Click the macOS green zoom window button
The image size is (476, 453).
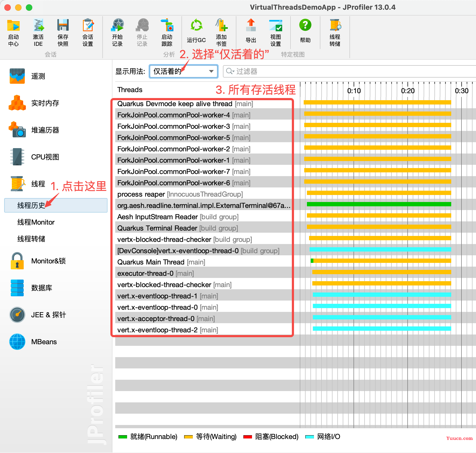pyautogui.click(x=29, y=8)
